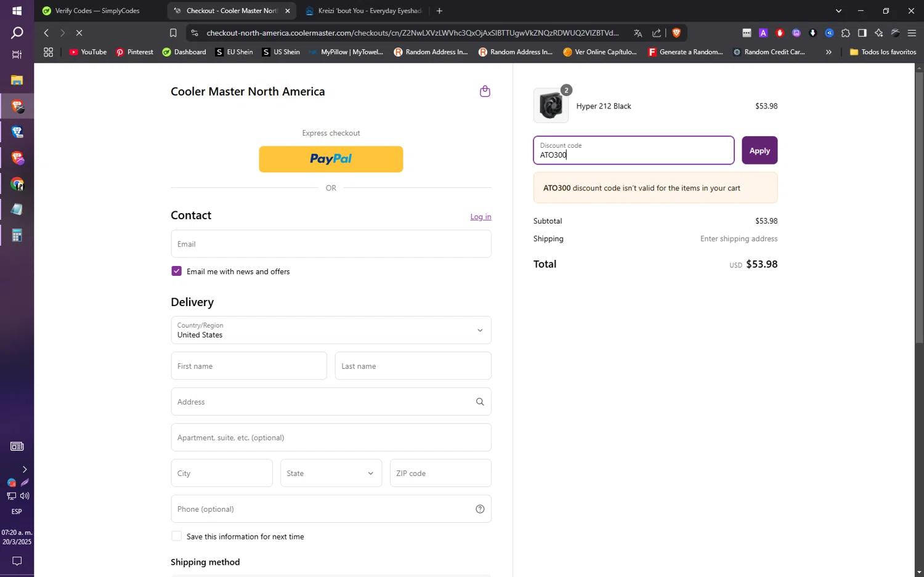Open the YouTube bookmark
The height and width of the screenshot is (577, 924).
coord(88,52)
